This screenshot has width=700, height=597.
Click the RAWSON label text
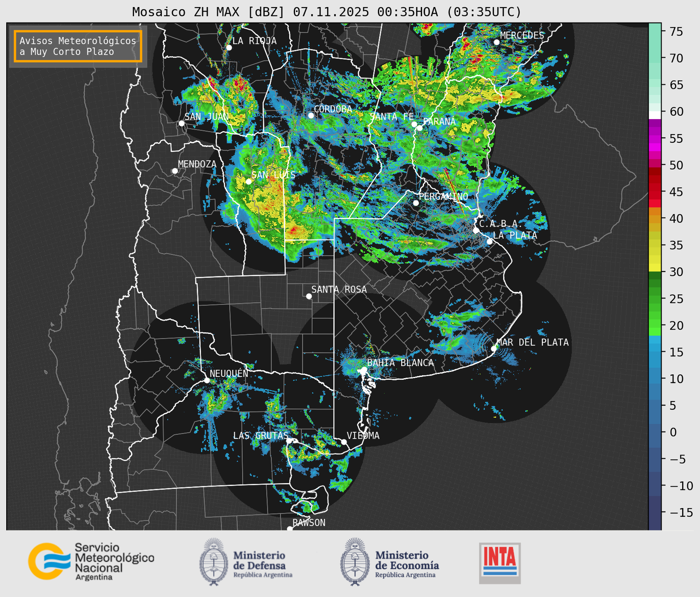coord(309,523)
